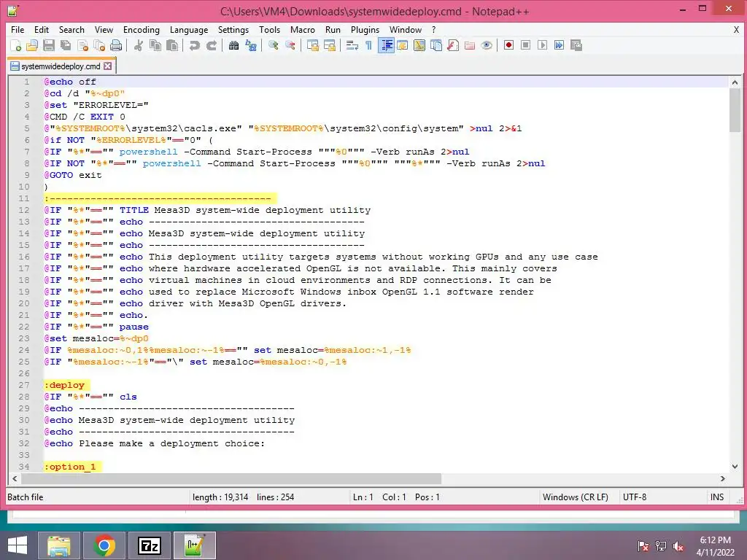This screenshot has height=560, width=747.
Task: Click the Save All toolbar icon
Action: (66, 45)
